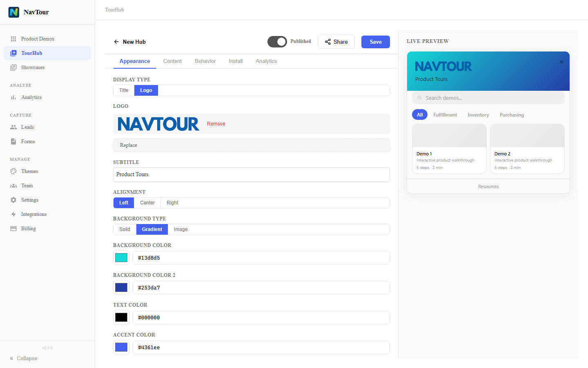Click the NAVTOUR logo image in editor
588x368 pixels.
pos(158,124)
